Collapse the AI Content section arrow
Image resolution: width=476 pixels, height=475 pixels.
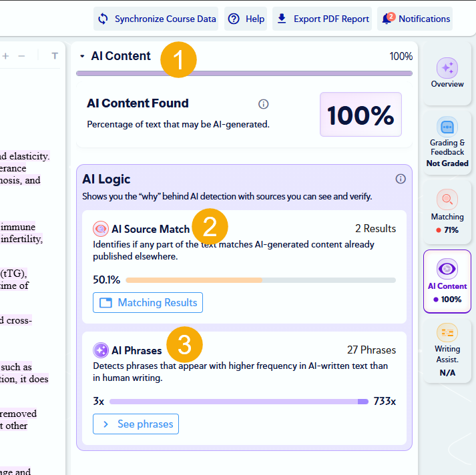[82, 56]
